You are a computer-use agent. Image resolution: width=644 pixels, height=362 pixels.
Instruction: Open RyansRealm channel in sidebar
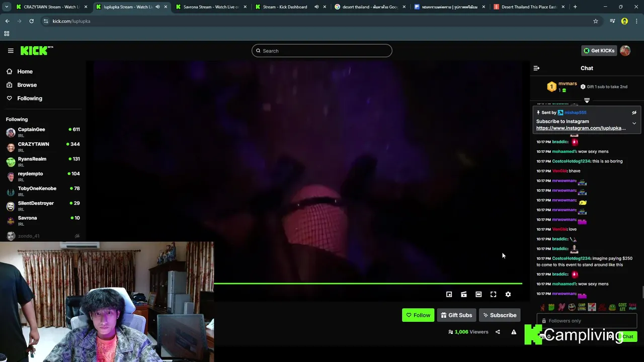(x=43, y=161)
